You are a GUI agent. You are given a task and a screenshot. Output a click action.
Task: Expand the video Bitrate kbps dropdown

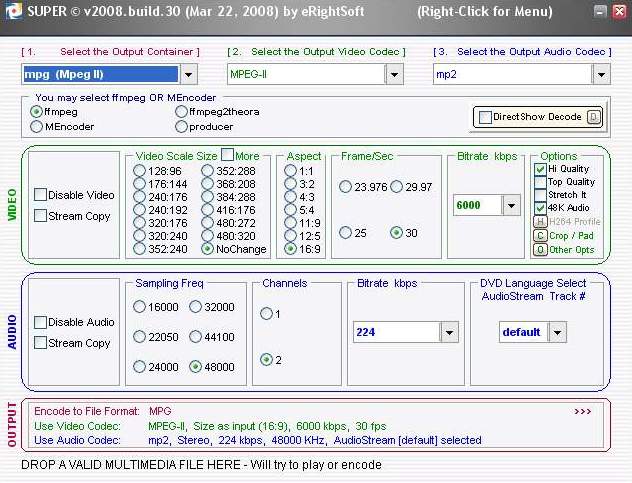(x=511, y=205)
